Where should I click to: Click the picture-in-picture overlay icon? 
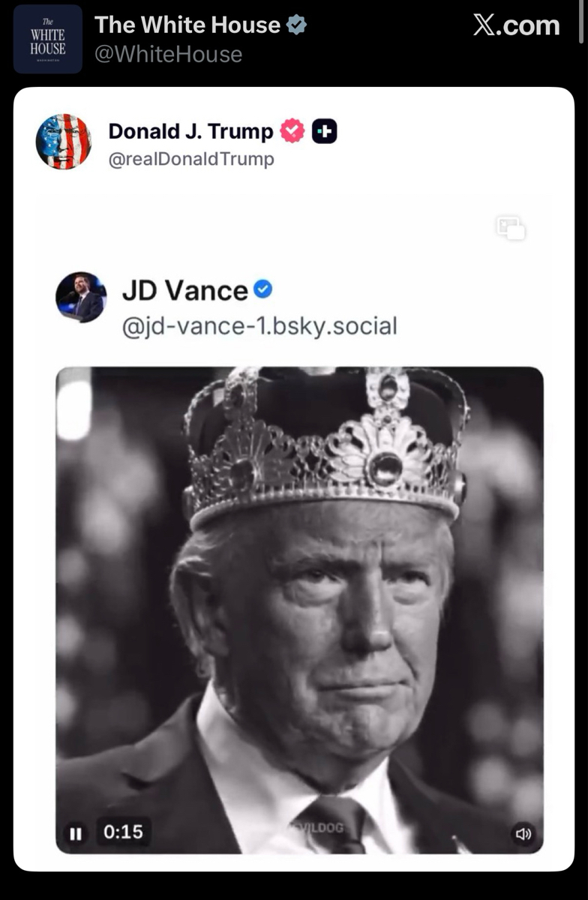511,228
